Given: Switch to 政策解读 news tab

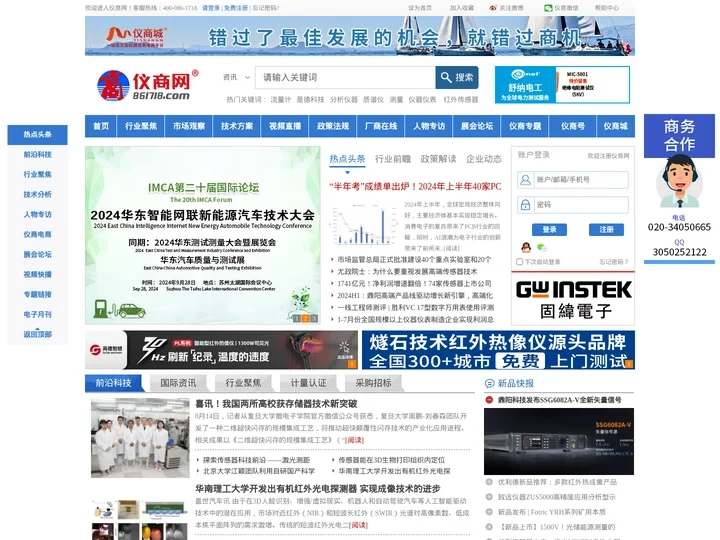Looking at the screenshot, I should (x=438, y=159).
